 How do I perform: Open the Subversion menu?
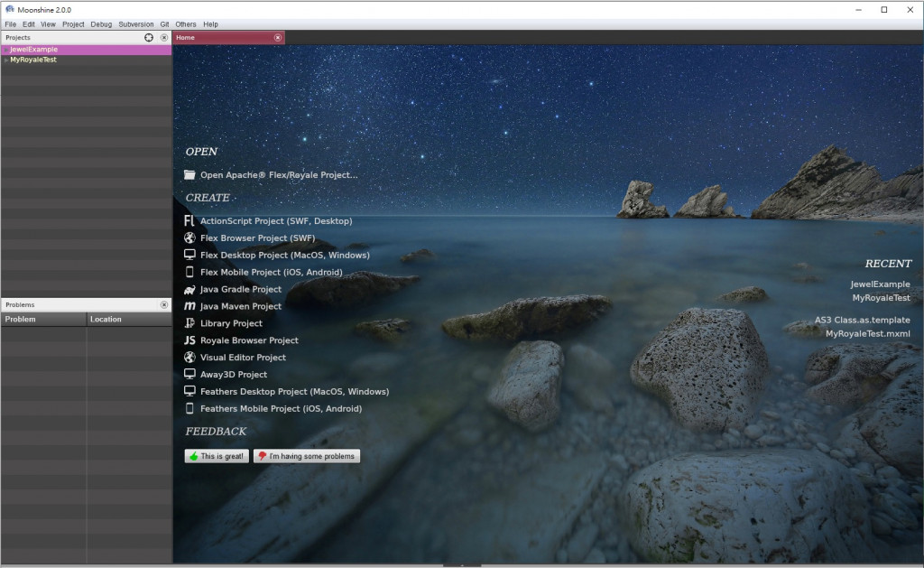point(135,24)
